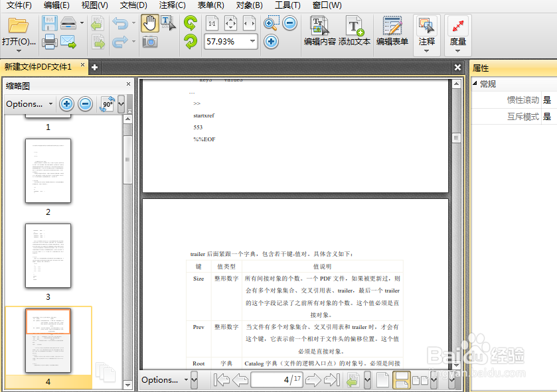Go to the last page
This screenshot has height=392, width=557.
click(x=332, y=380)
